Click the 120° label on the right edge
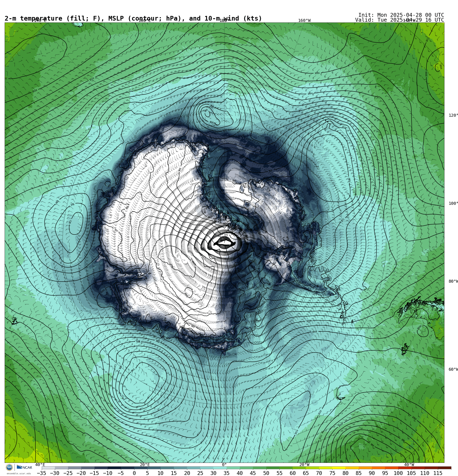The height and width of the screenshot is (476, 458). pos(453,115)
